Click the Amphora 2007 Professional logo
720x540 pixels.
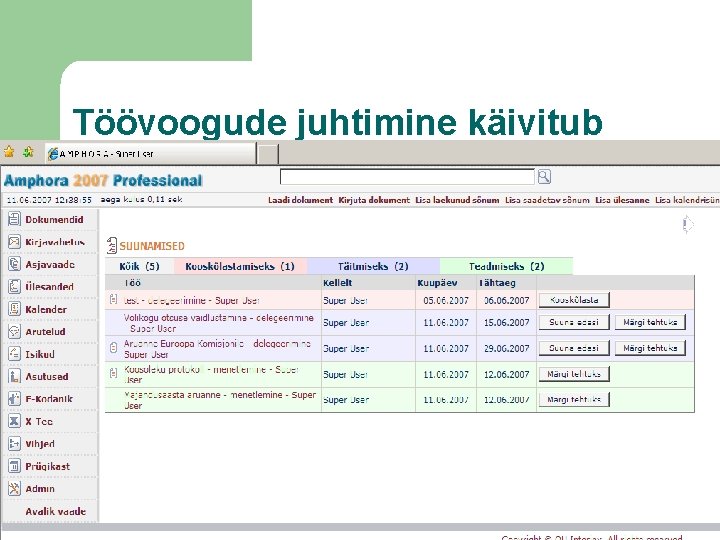pos(103,180)
